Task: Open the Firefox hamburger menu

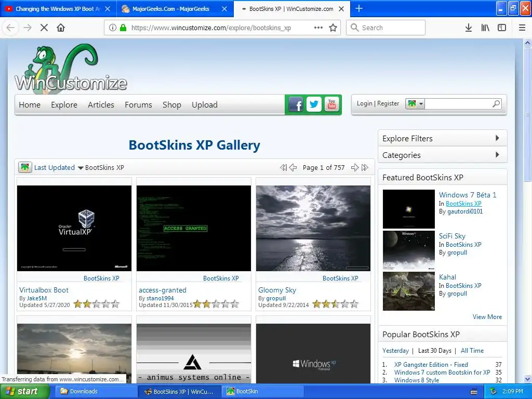Action: (x=522, y=28)
